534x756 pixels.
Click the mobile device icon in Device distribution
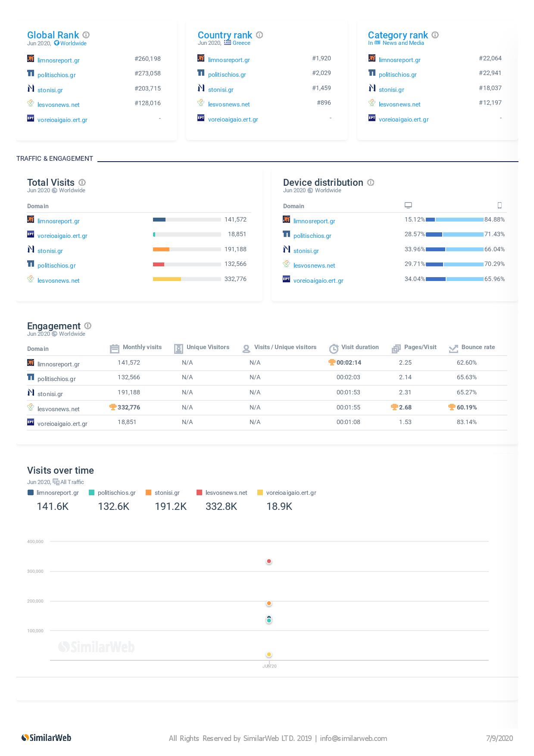point(500,205)
